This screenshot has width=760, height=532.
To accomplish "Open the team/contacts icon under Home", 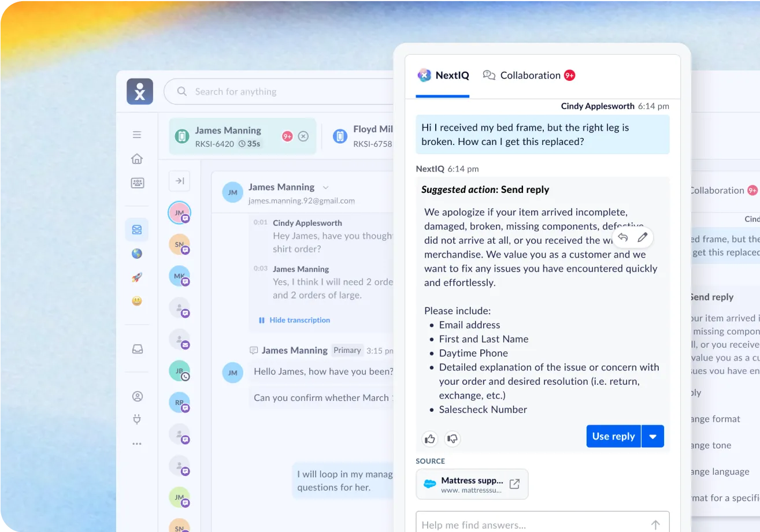I will (137, 183).
